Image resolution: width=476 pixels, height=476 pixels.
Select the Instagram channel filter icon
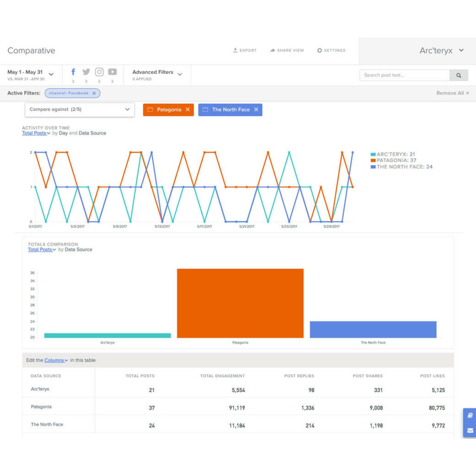[x=99, y=72]
